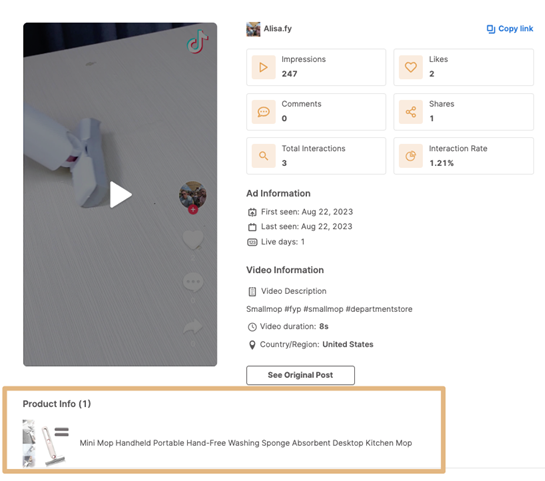Select the video duration 8s value
The image size is (545, 481).
click(324, 326)
